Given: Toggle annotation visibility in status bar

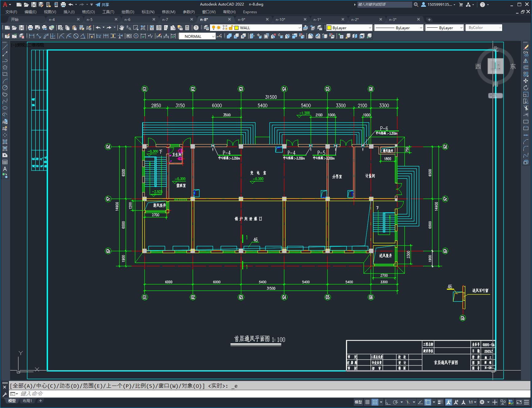Looking at the screenshot, I should click(449, 402).
